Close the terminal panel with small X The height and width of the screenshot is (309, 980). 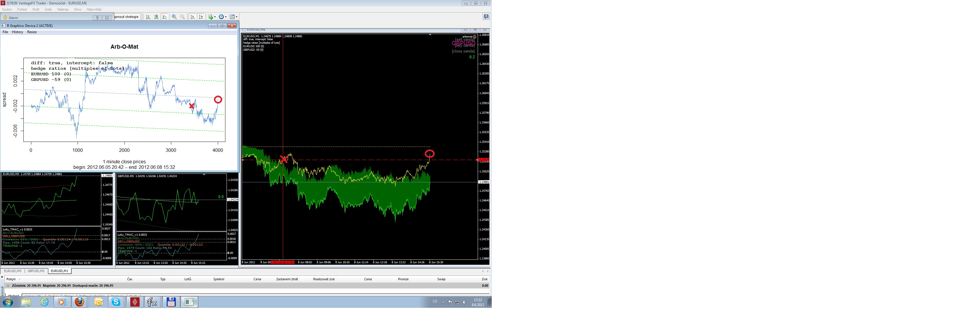click(2, 277)
